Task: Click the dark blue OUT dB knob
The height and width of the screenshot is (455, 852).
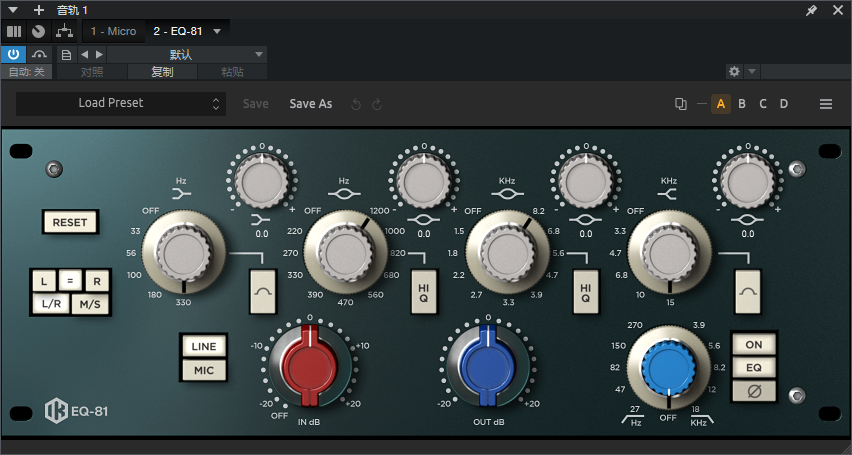Action: pyautogui.click(x=487, y=367)
